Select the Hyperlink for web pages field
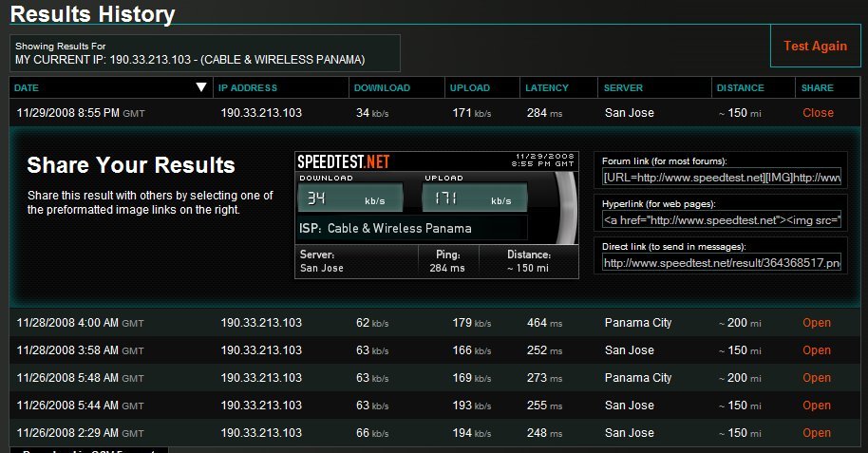Screen dimensions: 868x453 point(722,220)
